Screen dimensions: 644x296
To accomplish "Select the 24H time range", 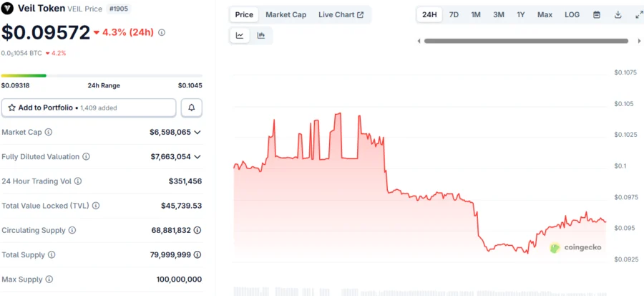I will click(x=429, y=14).
